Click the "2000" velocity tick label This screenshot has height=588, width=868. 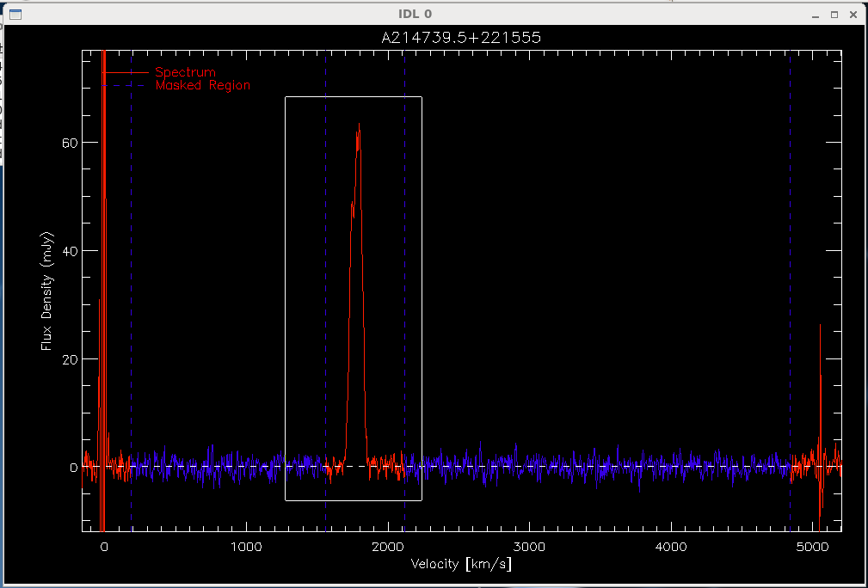(388, 547)
